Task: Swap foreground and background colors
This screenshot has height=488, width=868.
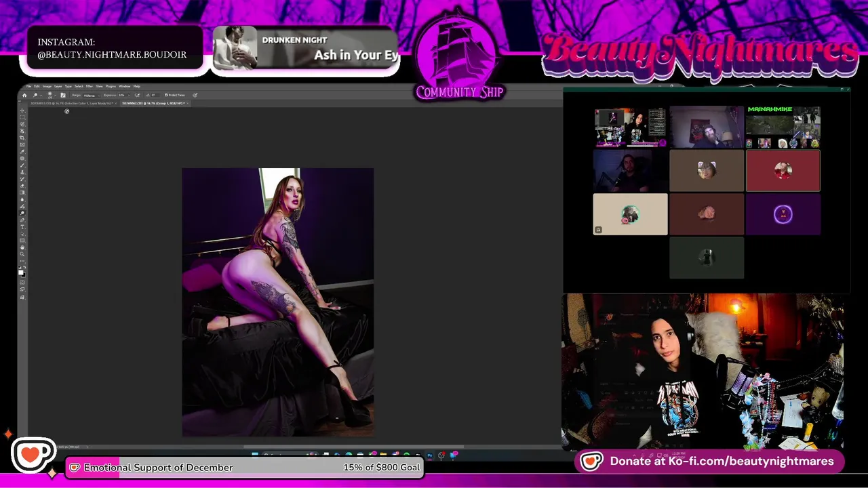Action: [24, 268]
